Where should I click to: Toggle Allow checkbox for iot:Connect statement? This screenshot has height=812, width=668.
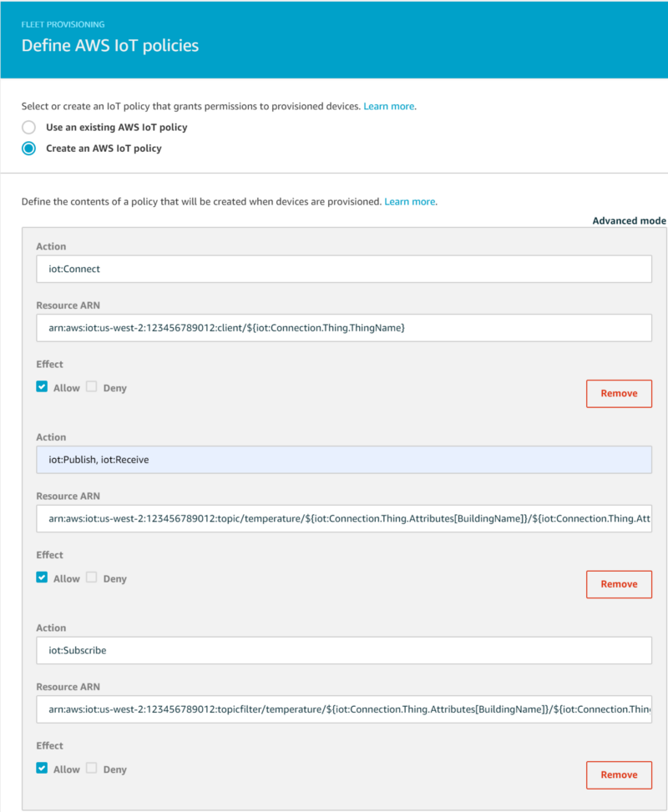click(42, 387)
